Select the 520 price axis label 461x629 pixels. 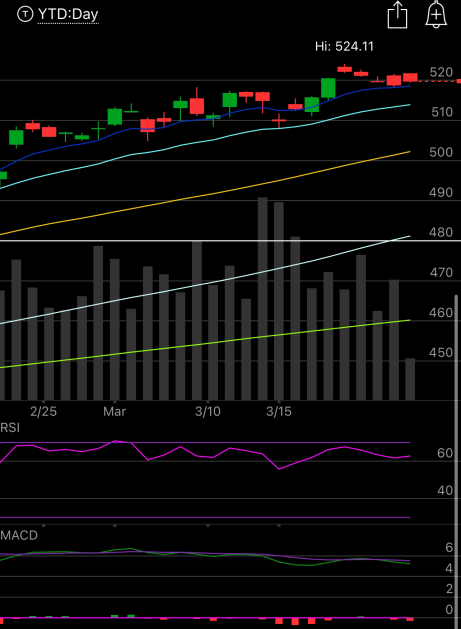pos(441,72)
